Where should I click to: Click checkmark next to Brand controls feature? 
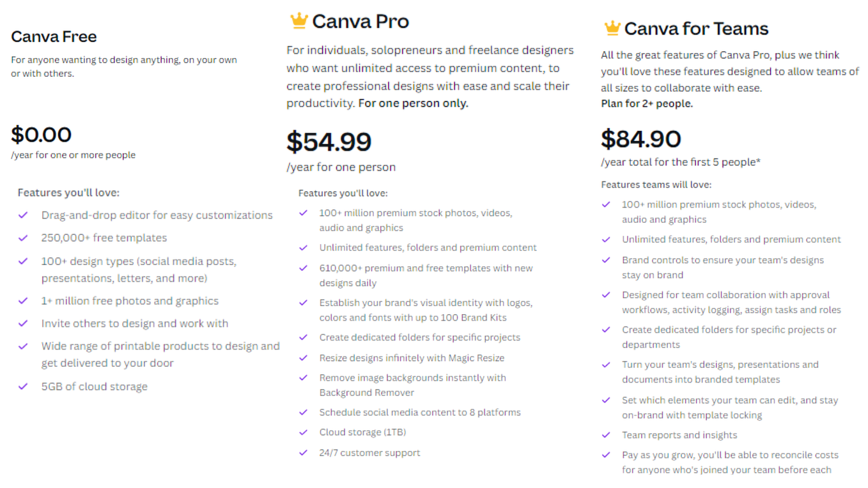606,260
